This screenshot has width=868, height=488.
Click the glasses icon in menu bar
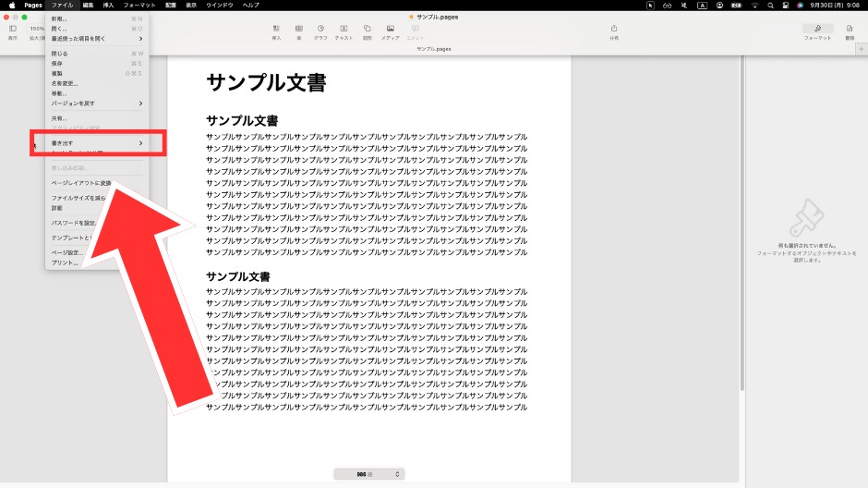[x=667, y=5]
